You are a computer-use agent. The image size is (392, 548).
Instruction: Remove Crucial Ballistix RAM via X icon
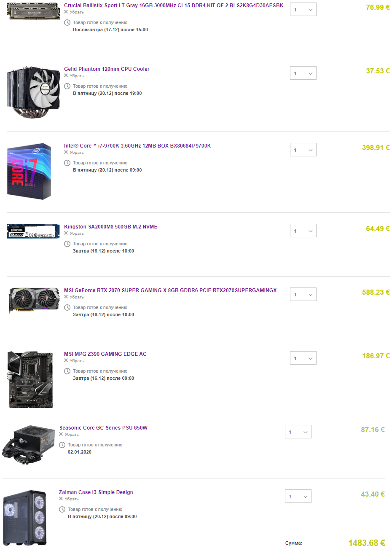click(x=66, y=12)
